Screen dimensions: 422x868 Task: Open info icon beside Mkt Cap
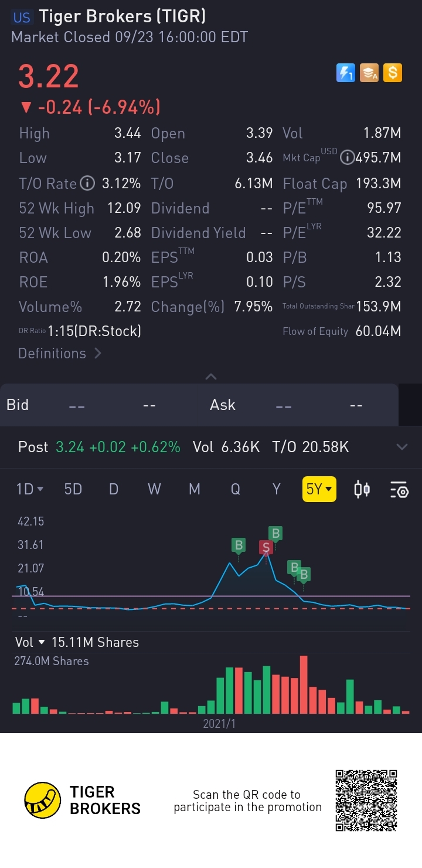tap(347, 158)
